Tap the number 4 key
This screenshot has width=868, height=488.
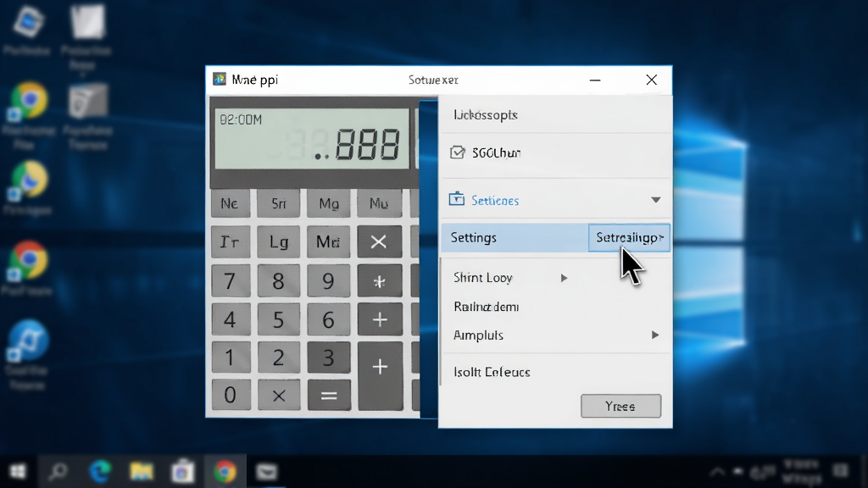point(230,319)
